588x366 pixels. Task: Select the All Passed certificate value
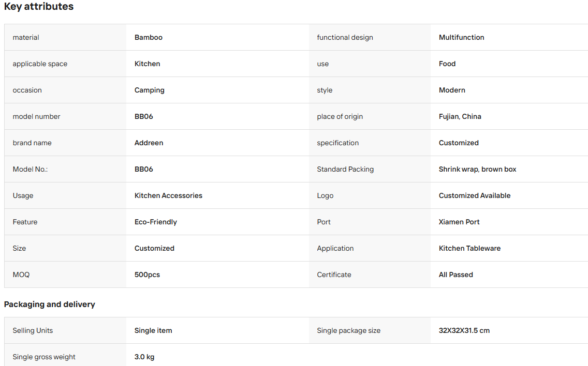click(455, 274)
